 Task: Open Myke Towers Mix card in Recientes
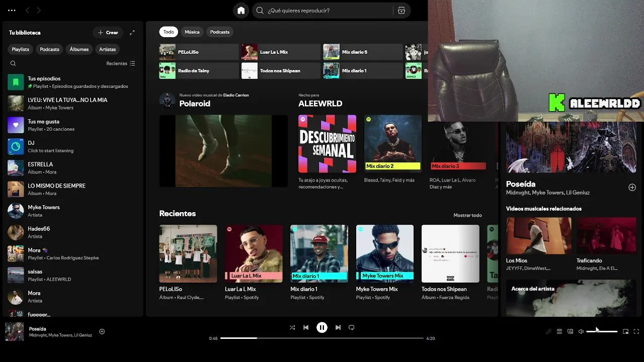coord(385,263)
